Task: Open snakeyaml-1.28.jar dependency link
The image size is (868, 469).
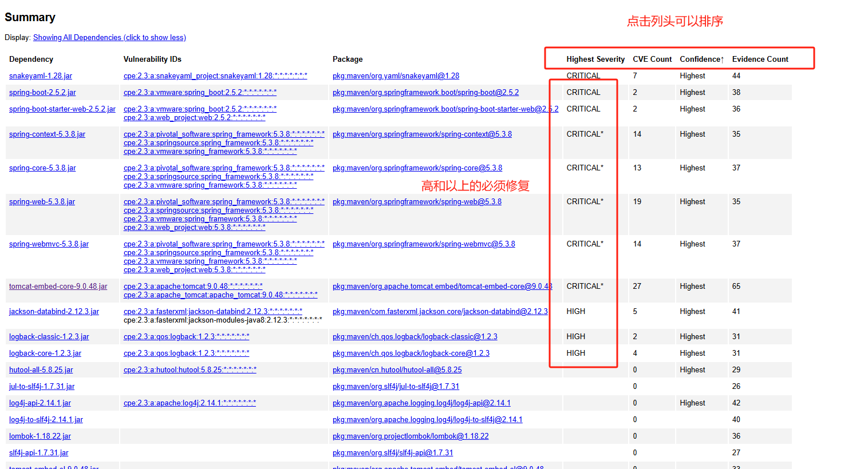Action: [x=41, y=76]
